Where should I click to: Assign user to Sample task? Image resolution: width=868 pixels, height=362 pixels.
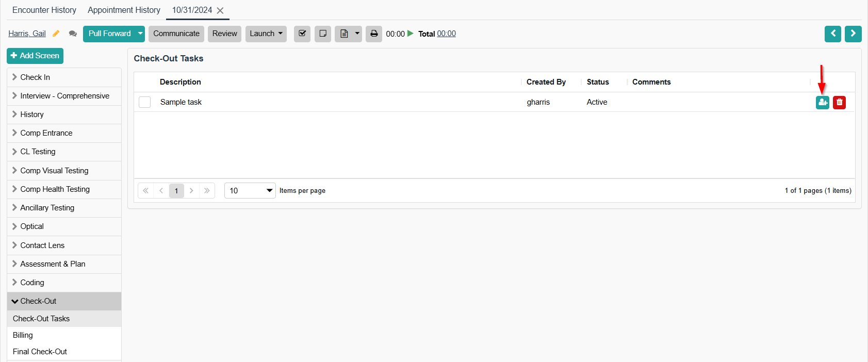823,103
